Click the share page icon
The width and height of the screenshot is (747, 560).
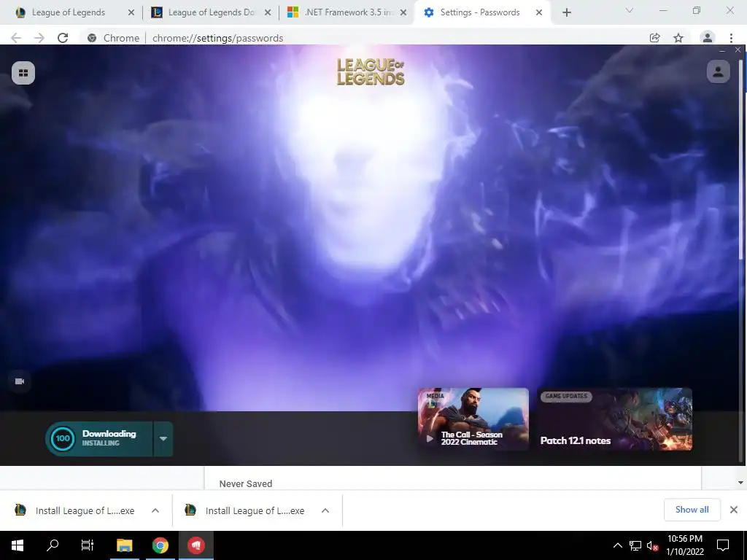[655, 38]
